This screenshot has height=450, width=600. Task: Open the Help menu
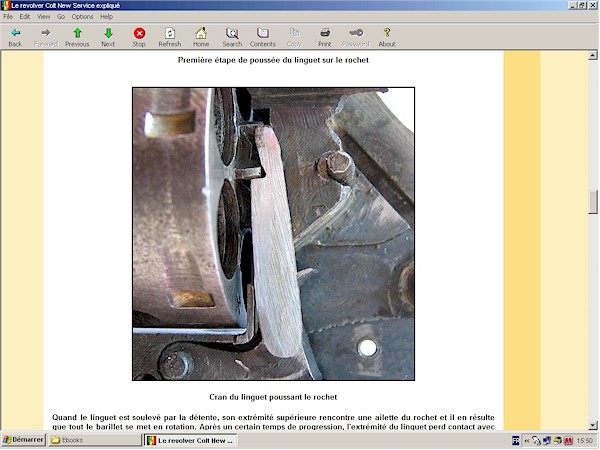coord(106,17)
